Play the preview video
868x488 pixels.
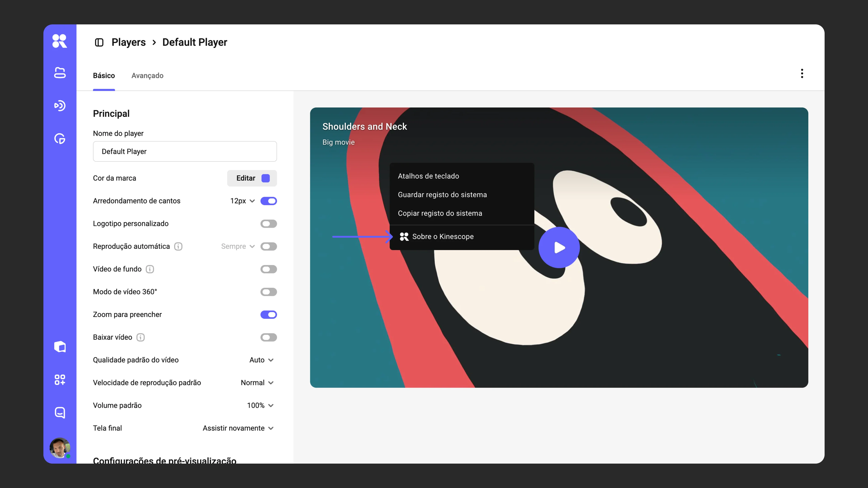click(x=559, y=248)
